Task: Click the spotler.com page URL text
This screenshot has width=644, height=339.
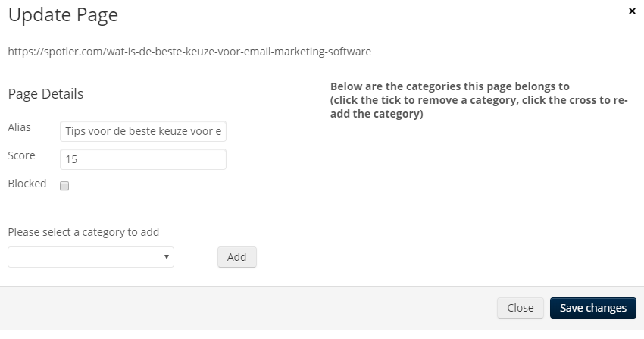Action: pyautogui.click(x=189, y=52)
